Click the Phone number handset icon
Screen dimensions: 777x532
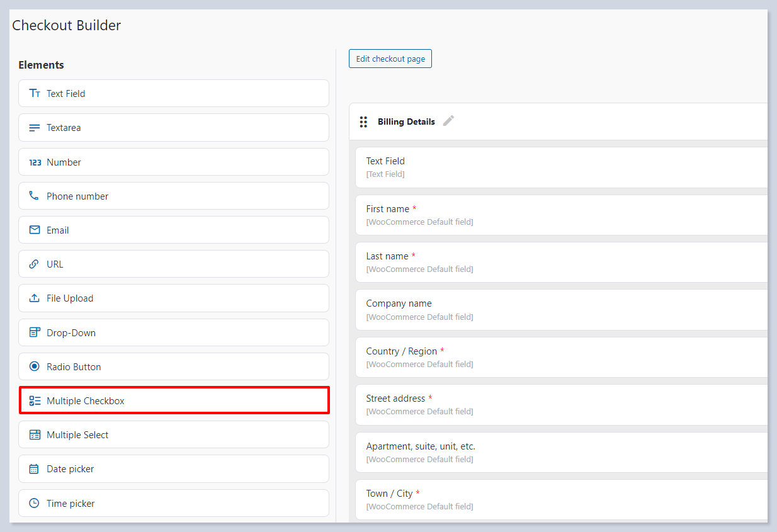[x=35, y=196]
